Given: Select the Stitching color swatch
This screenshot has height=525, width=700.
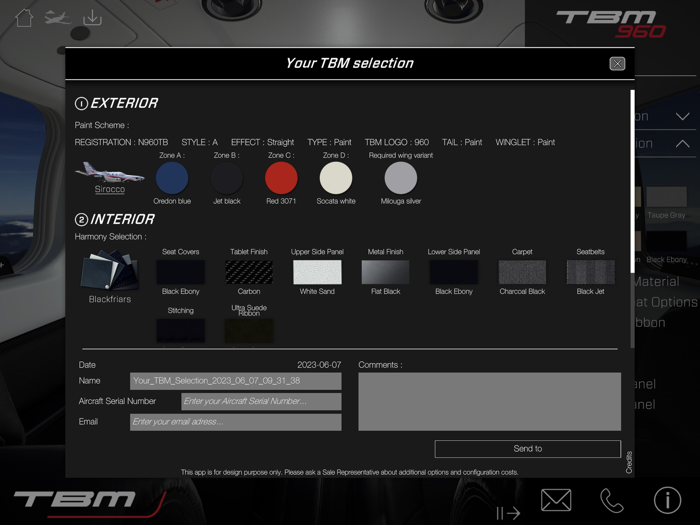Looking at the screenshot, I should coord(180,331).
